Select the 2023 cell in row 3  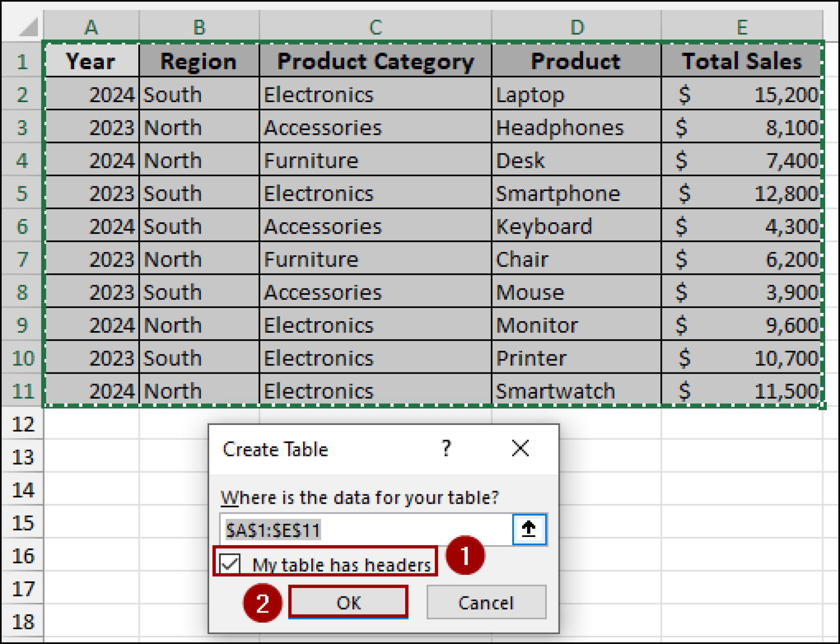(x=91, y=127)
